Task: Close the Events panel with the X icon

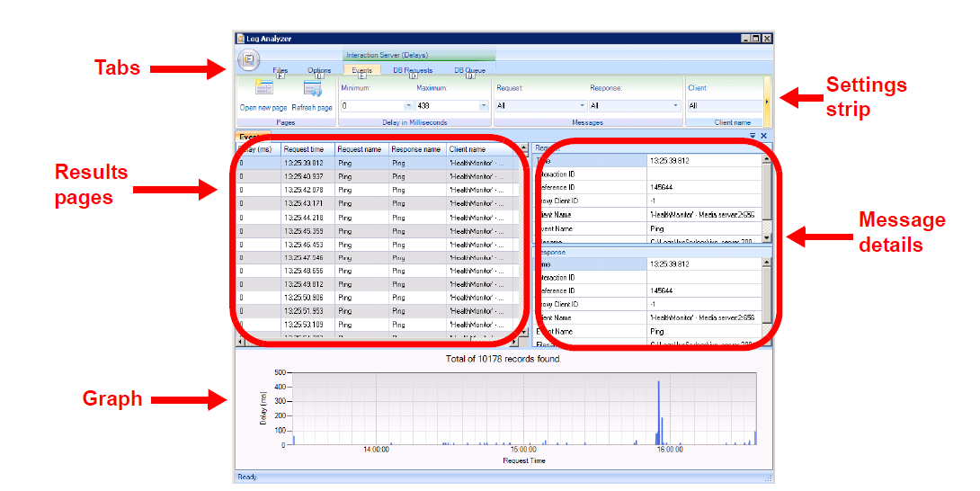Action: click(x=764, y=136)
